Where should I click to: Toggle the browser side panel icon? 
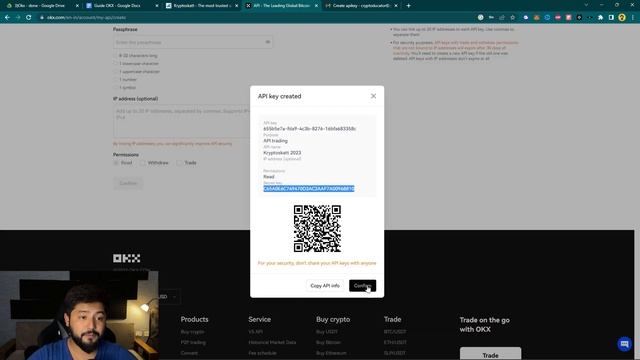click(611, 18)
